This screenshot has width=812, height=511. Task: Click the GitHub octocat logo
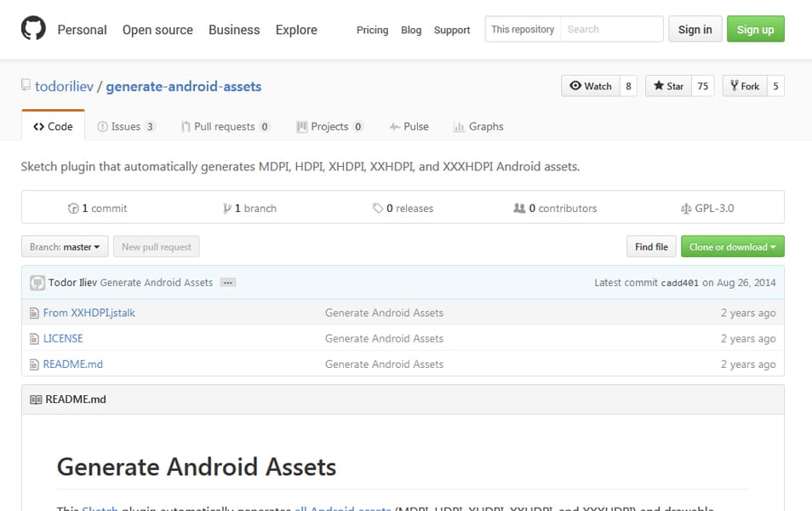click(33, 28)
